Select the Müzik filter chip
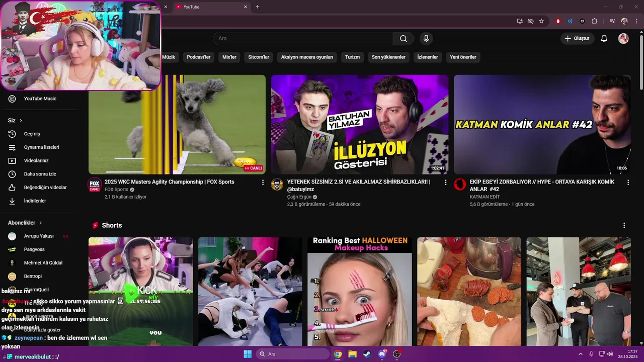 tap(169, 57)
